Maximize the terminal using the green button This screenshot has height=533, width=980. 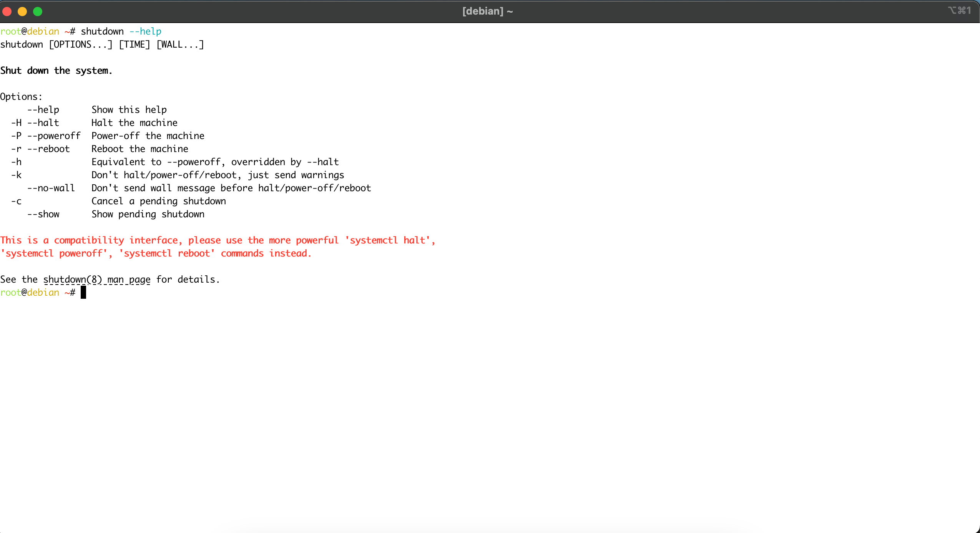click(x=38, y=12)
